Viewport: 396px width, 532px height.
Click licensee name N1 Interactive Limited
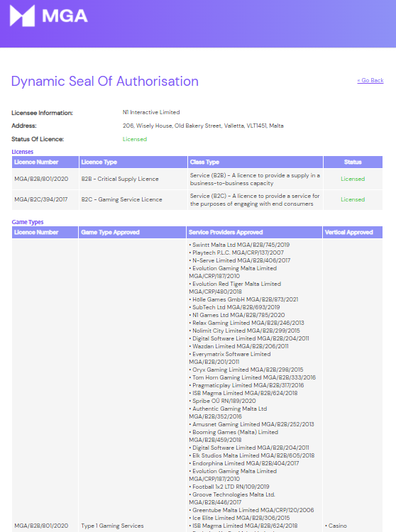tap(151, 112)
